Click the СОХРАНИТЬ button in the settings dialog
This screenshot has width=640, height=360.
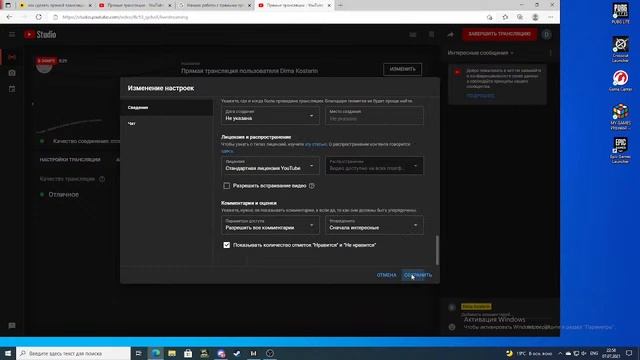418,275
